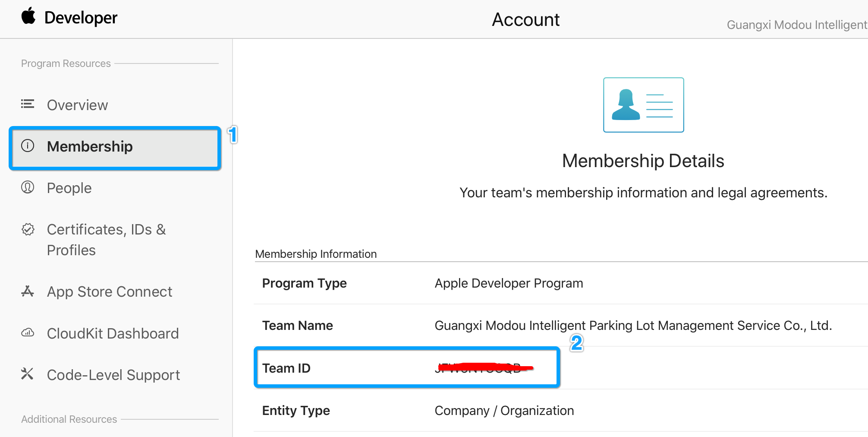
Task: Open App Store Connect link
Action: [110, 292]
